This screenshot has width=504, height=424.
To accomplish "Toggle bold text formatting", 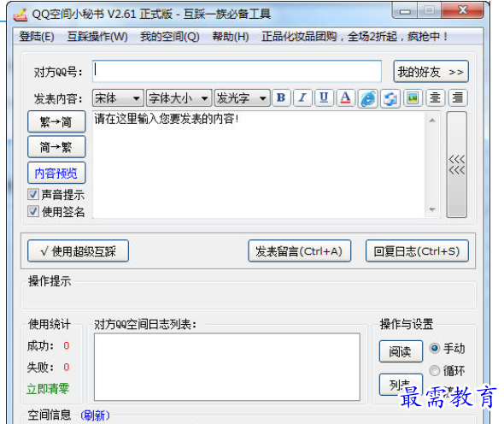I will click(281, 97).
